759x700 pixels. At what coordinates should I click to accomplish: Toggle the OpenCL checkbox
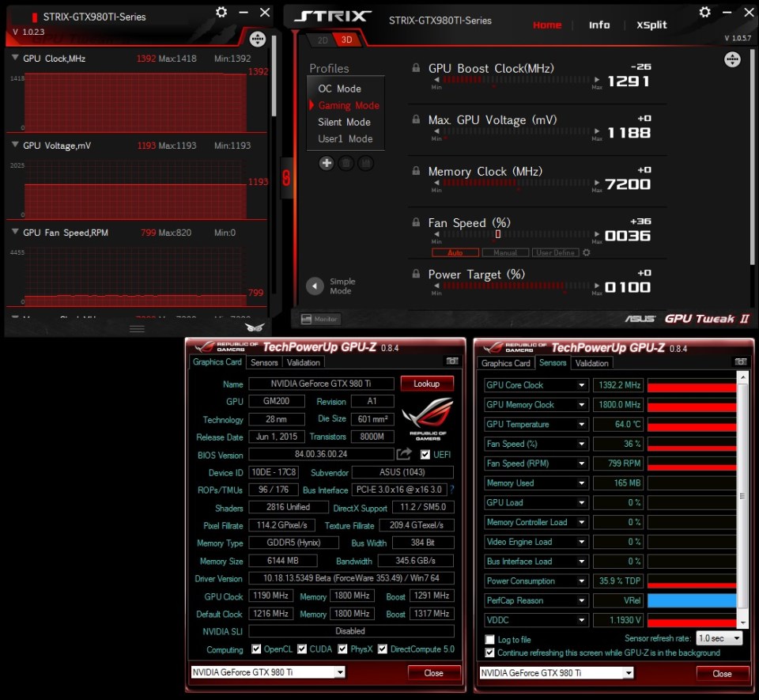[x=256, y=649]
